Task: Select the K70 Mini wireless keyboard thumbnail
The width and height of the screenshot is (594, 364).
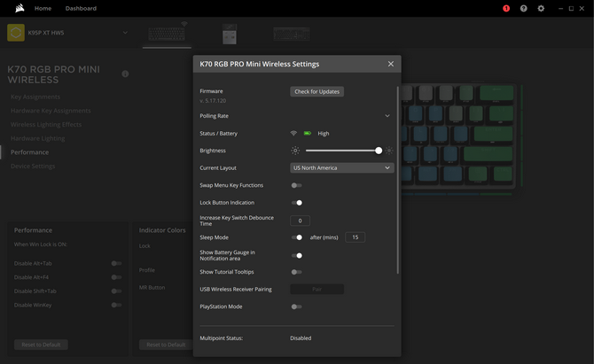Action: pyautogui.click(x=167, y=34)
